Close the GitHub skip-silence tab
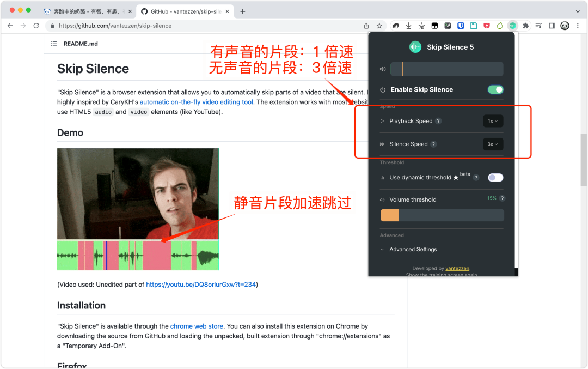 [227, 11]
